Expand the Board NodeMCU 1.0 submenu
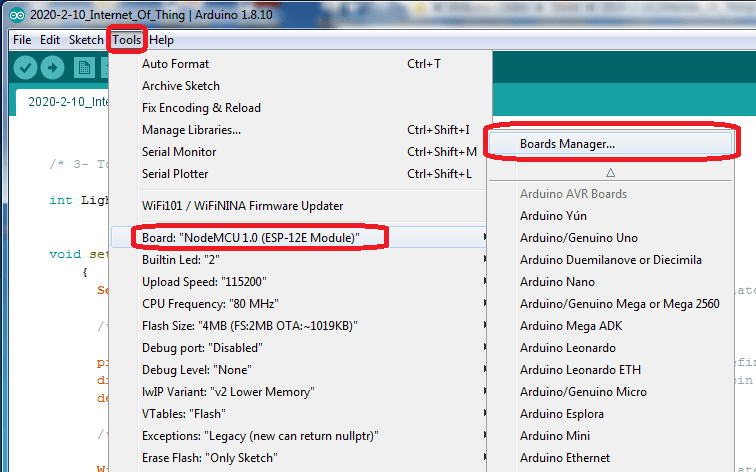The width and height of the screenshot is (756, 472). [x=298, y=238]
